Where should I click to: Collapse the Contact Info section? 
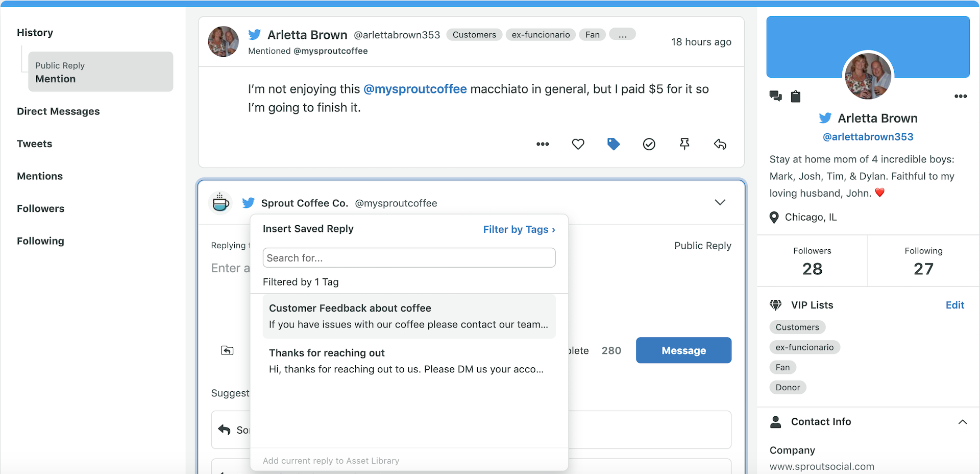point(963,422)
